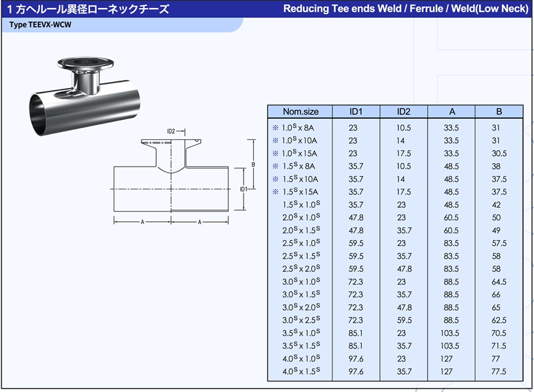This screenshot has height=392, width=534.
Task: Select the Nom.size column header
Action: [301, 112]
